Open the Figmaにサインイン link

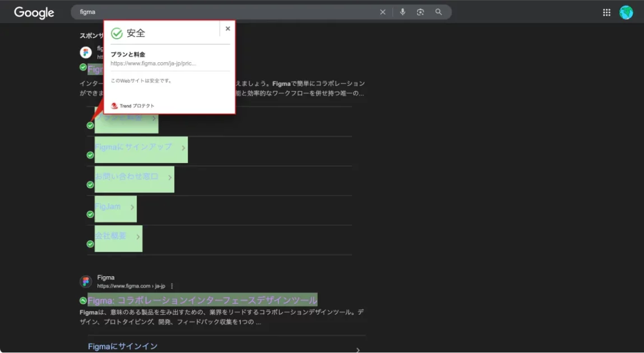(x=123, y=346)
